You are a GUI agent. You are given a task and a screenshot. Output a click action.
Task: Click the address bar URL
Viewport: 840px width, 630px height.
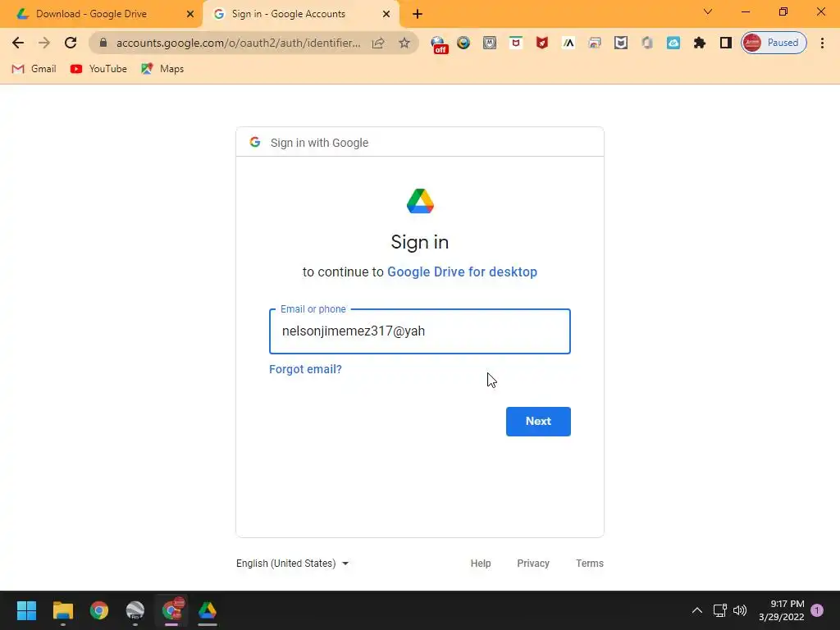point(239,43)
